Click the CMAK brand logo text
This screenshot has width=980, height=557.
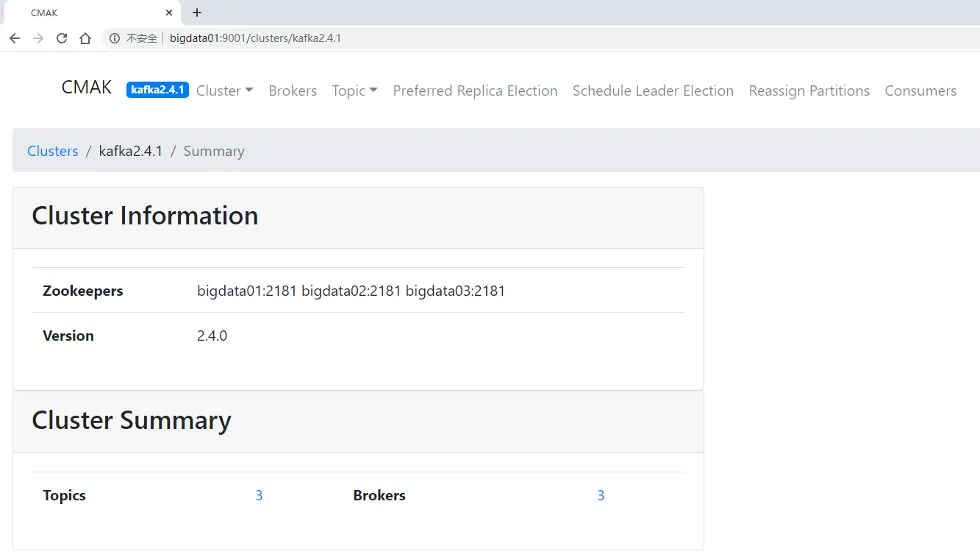click(x=87, y=88)
